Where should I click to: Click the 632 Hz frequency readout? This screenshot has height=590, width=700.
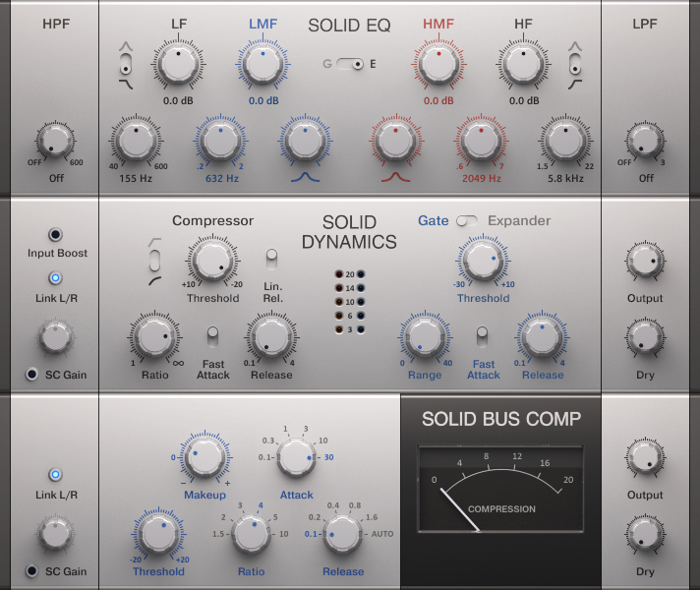(222, 179)
